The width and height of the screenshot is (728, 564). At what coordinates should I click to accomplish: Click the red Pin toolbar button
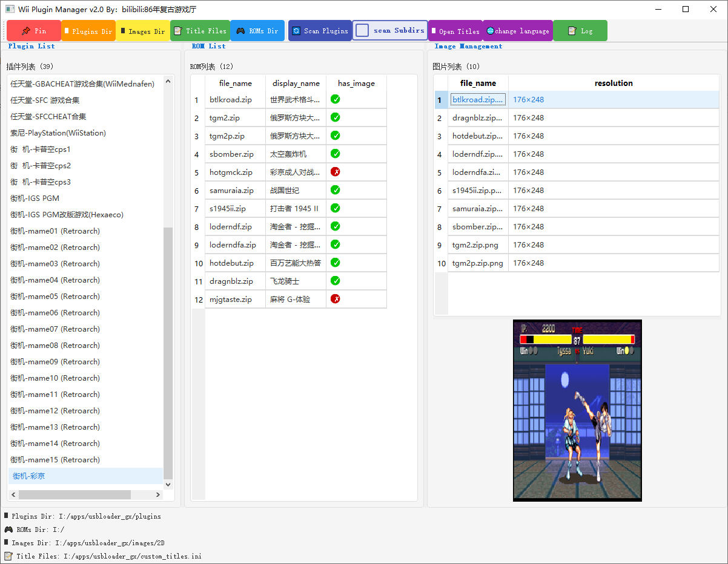coord(34,31)
